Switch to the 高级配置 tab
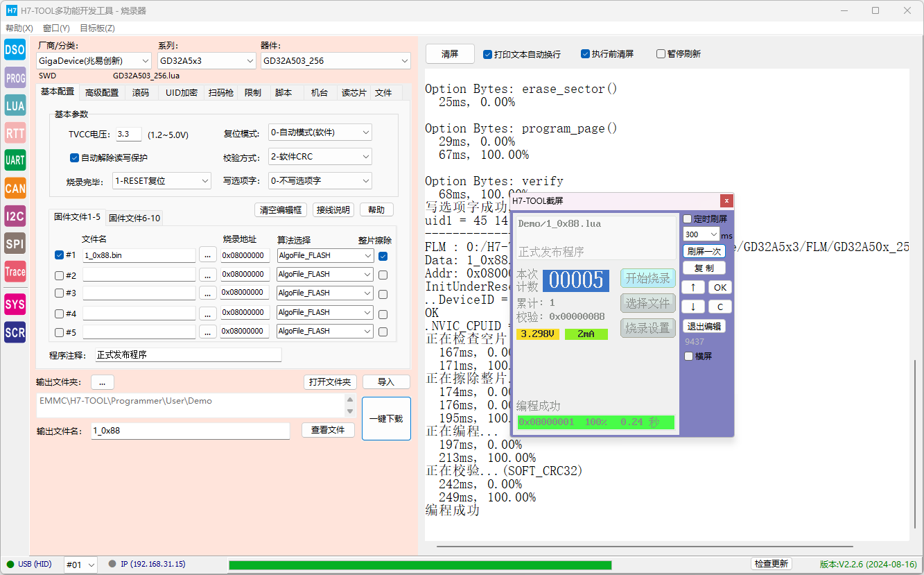Image resolution: width=924 pixels, height=575 pixels. [x=102, y=92]
